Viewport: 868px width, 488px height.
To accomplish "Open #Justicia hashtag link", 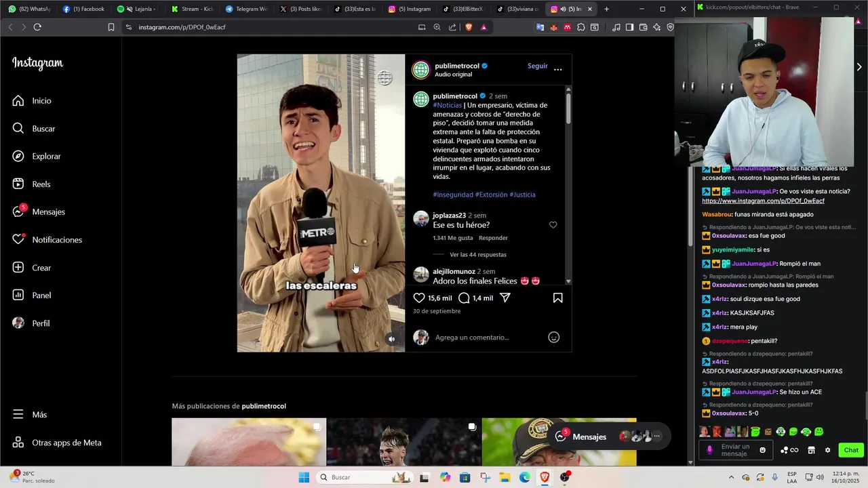I will pyautogui.click(x=523, y=195).
